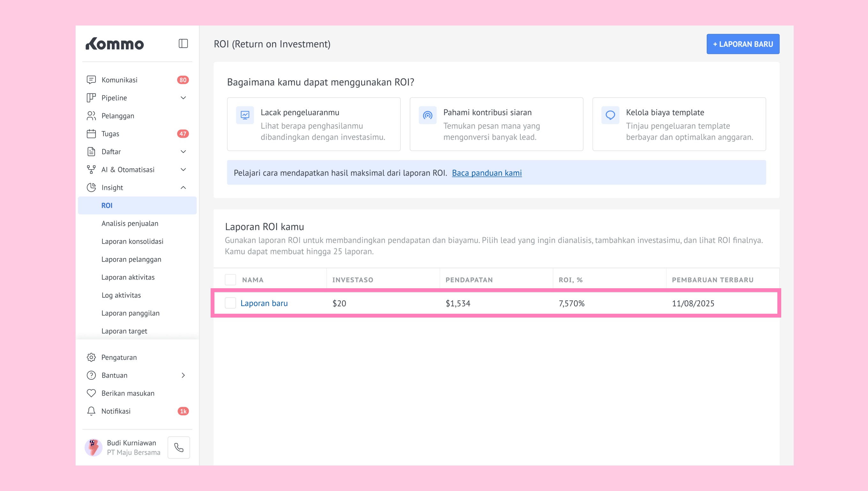868x491 pixels.
Task: Click the Berikan masukan heart icon
Action: tap(91, 393)
